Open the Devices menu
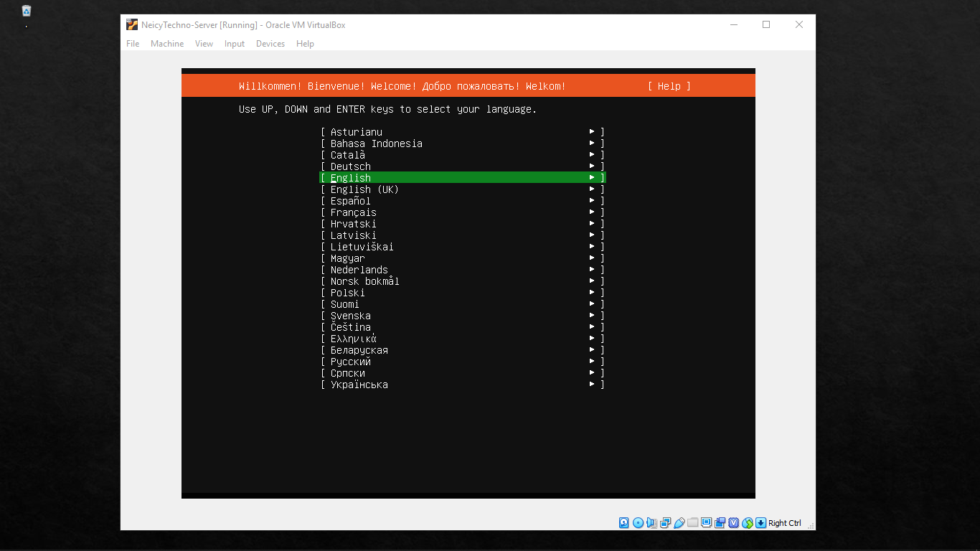The image size is (980, 551). point(270,44)
